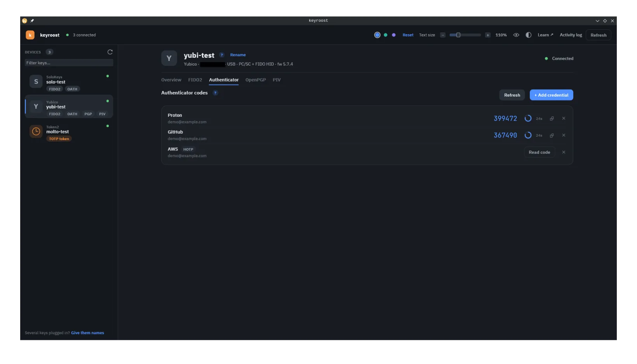637x364 pixels.
Task: Click the PGP tag under yubi-test
Action: (x=88, y=114)
